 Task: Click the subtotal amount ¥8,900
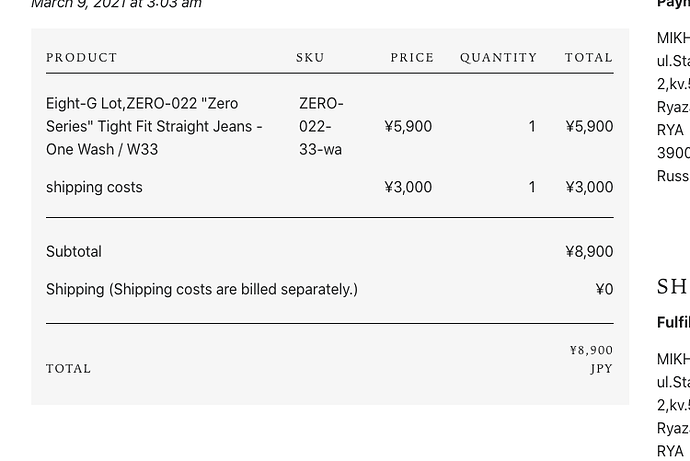point(589,252)
